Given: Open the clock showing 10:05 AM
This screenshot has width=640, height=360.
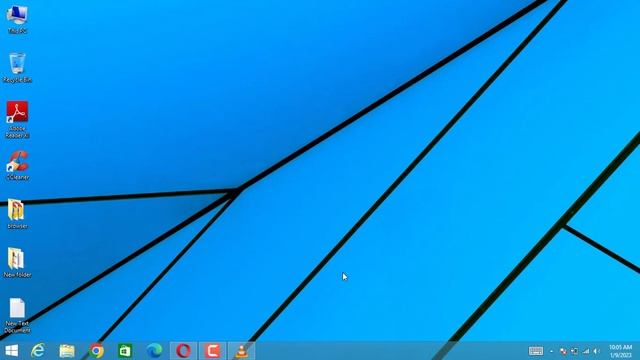Looking at the screenshot, I should tap(620, 351).
